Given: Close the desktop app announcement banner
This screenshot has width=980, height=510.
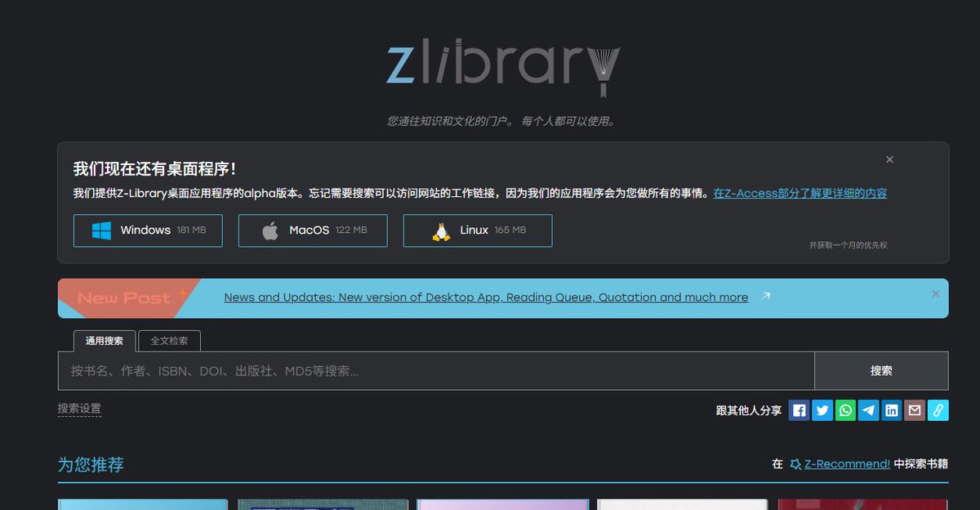Looking at the screenshot, I should click(x=889, y=159).
